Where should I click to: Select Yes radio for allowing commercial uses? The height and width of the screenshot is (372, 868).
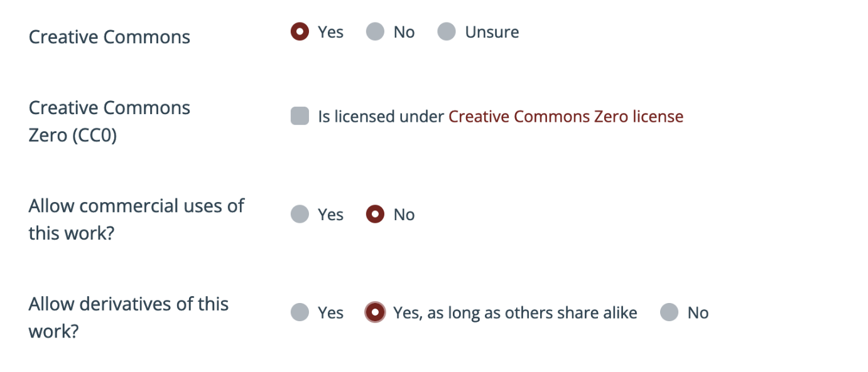pyautogui.click(x=300, y=215)
